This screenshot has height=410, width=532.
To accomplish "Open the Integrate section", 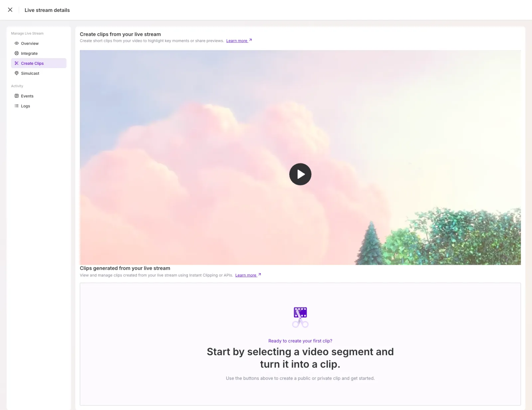I will pyautogui.click(x=39, y=53).
